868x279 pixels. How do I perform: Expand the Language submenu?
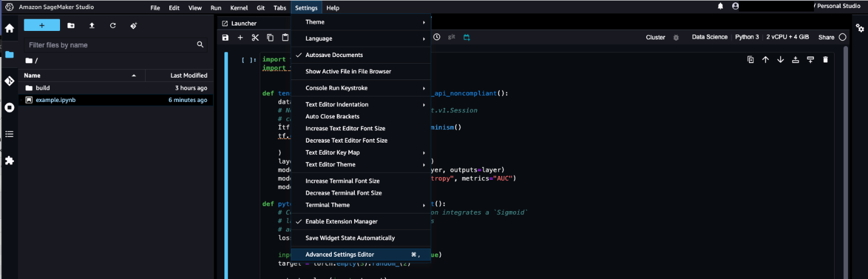(361, 38)
